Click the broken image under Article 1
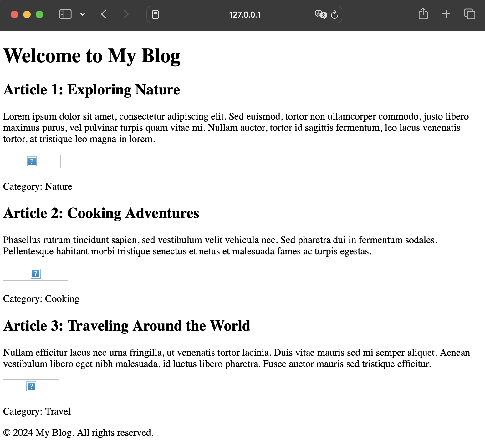Viewport: 485px width, 448px height. pyautogui.click(x=32, y=161)
